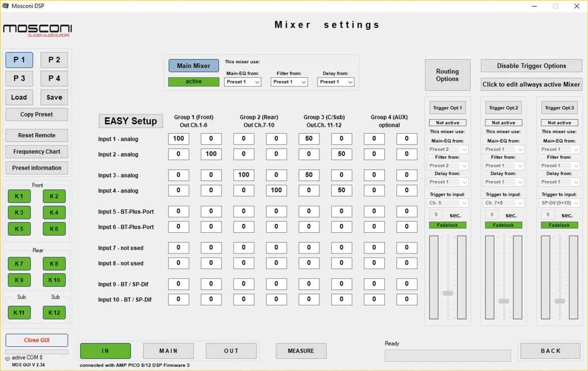Click Trigger Opt.3 Fadelock button
Image resolution: width=588 pixels, height=371 pixels.
coord(559,225)
